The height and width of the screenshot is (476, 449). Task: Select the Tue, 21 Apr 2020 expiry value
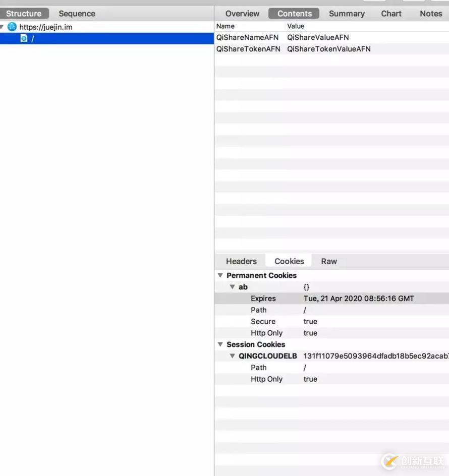click(359, 299)
